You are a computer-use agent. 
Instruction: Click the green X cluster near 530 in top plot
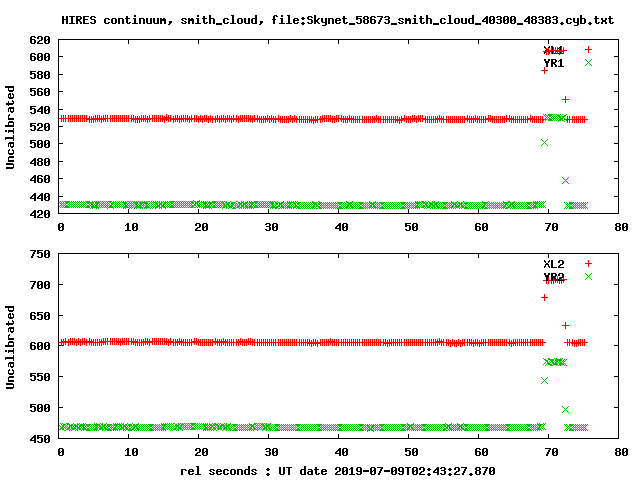[555, 118]
